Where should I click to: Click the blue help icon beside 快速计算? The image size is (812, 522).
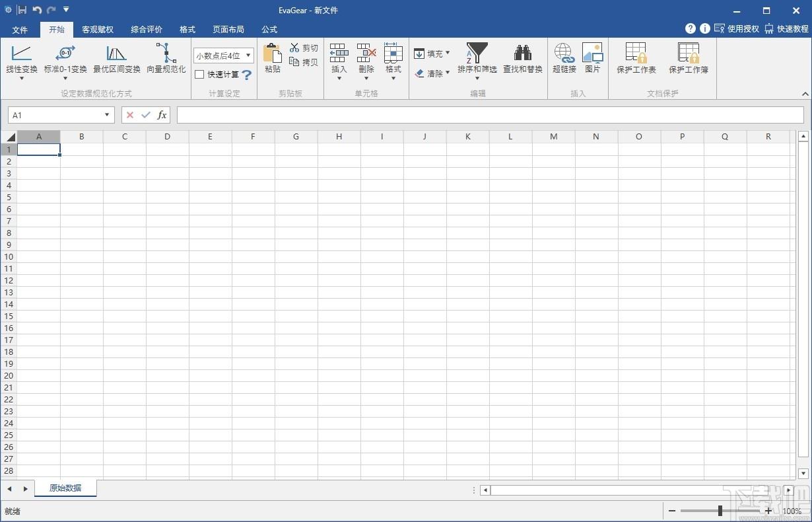tap(247, 75)
